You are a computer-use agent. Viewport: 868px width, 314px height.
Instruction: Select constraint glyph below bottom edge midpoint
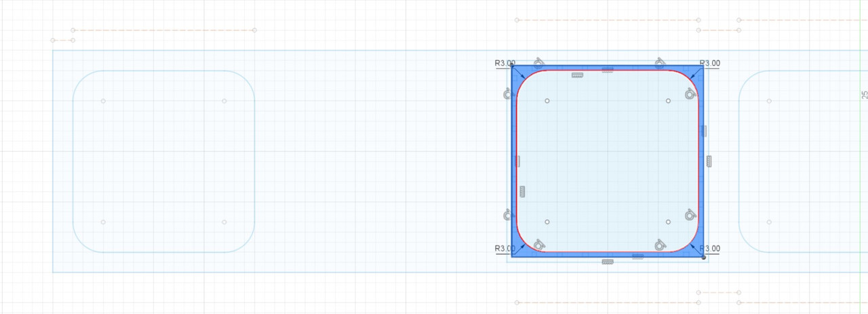click(608, 261)
